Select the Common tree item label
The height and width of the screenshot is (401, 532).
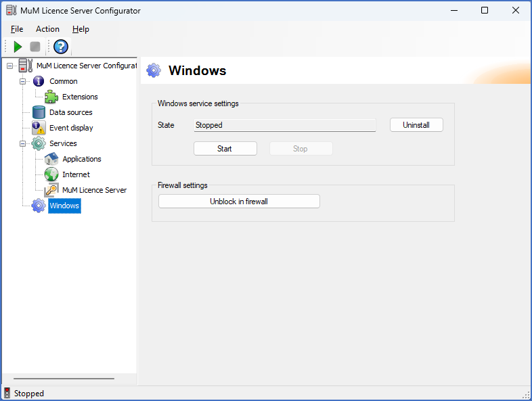[x=64, y=81]
